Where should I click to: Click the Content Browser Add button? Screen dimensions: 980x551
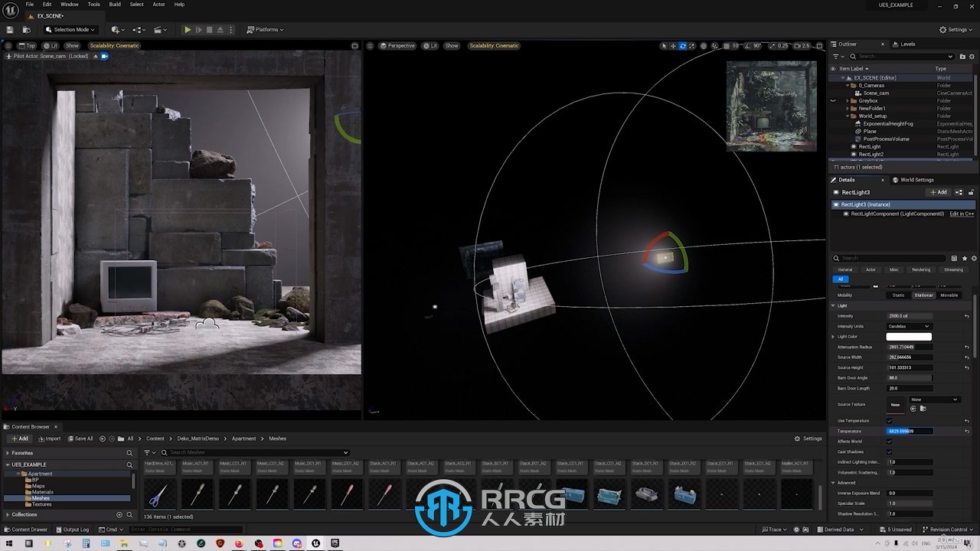[19, 439]
